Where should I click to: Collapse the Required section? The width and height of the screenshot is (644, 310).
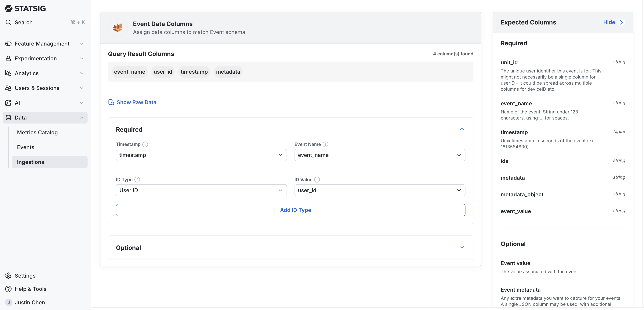pos(462,129)
